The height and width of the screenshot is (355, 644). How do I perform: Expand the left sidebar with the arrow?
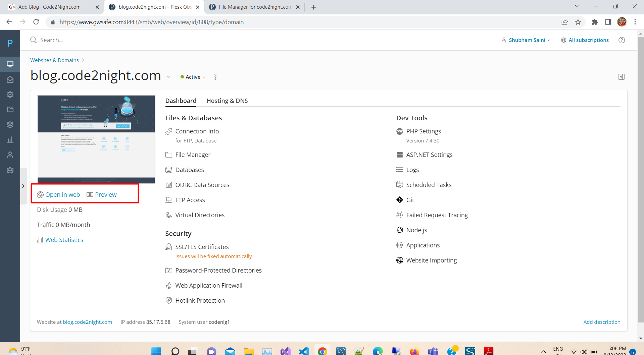tap(23, 186)
